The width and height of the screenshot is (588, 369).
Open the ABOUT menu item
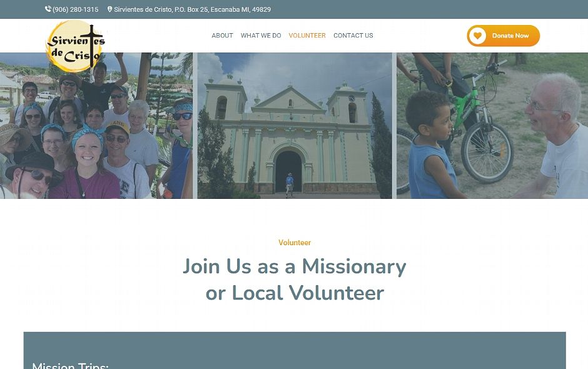click(222, 36)
